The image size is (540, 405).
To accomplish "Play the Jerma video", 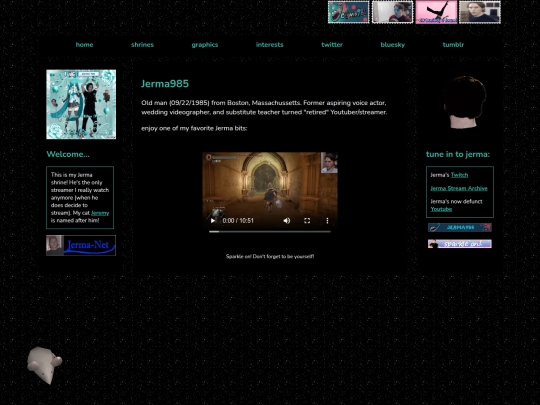I will coord(213,220).
